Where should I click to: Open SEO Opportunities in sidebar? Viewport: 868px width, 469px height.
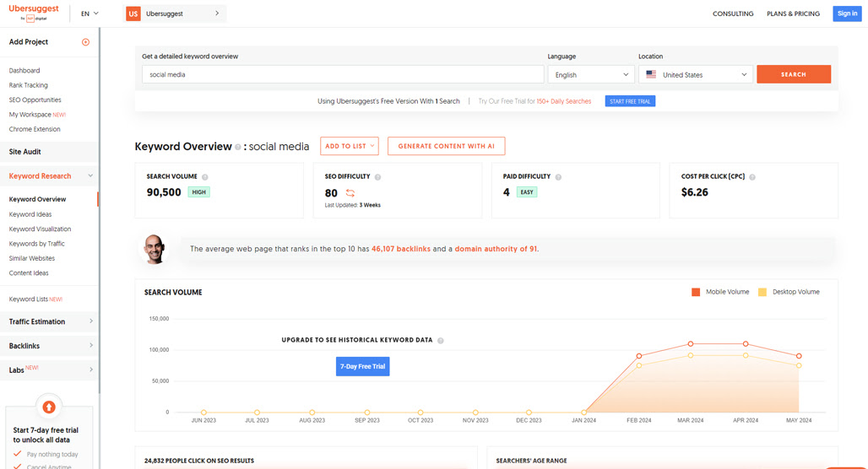tap(35, 100)
